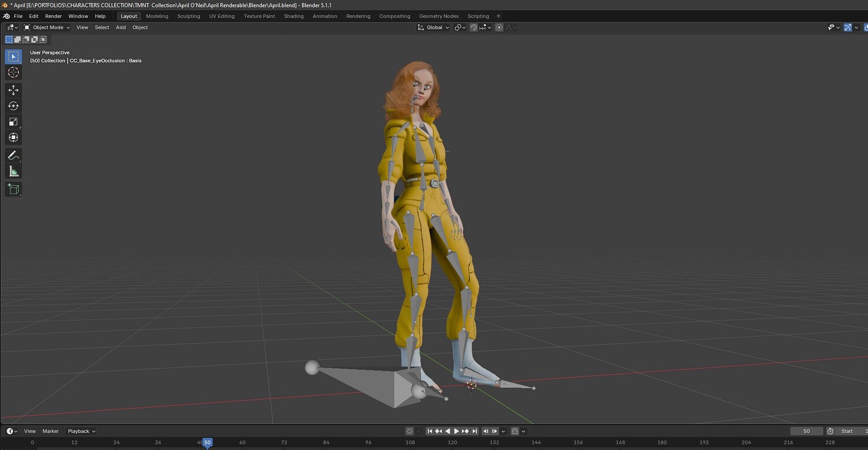The height and width of the screenshot is (450, 868).
Task: Pick the Add Cube tool
Action: point(14,189)
